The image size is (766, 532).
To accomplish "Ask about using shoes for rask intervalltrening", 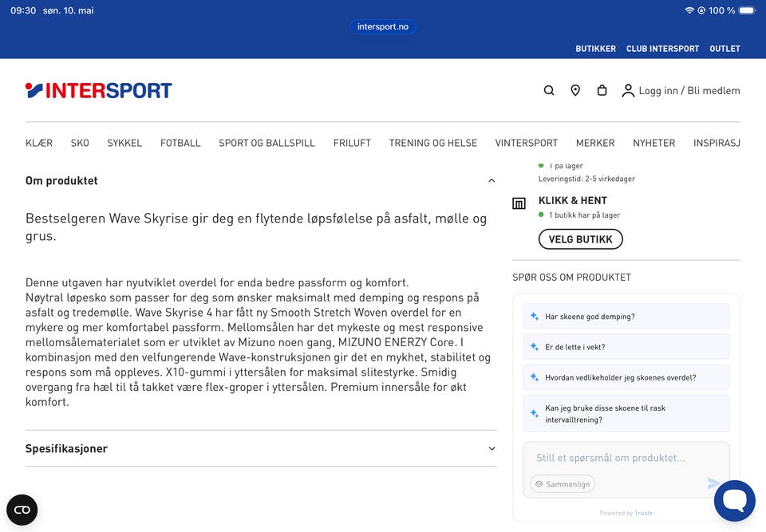I will (x=626, y=414).
